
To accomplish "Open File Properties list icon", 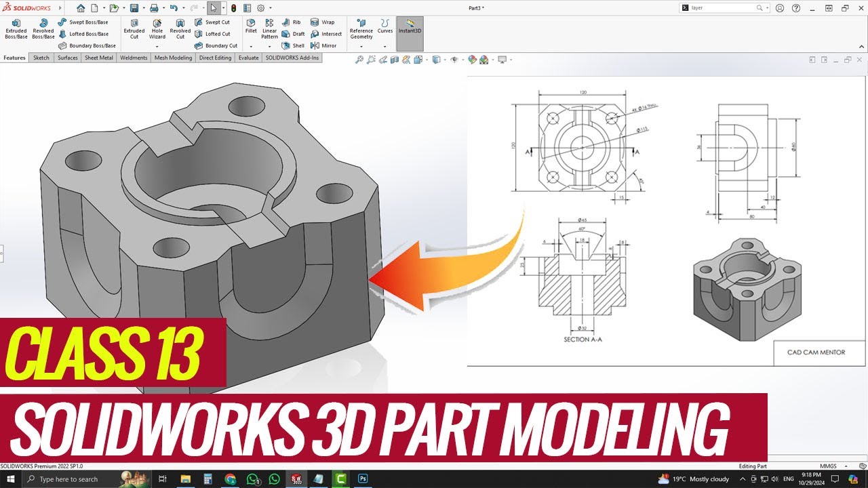I will 247,8.
